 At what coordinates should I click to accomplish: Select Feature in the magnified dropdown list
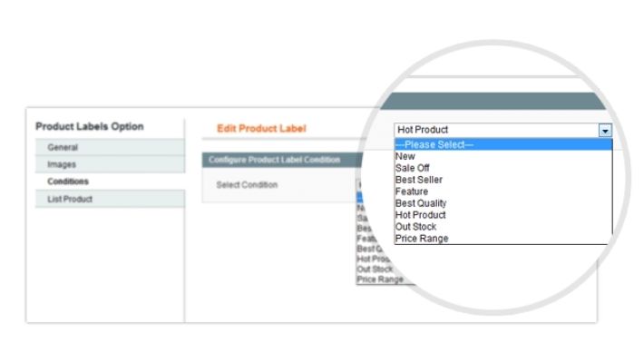[x=412, y=191]
